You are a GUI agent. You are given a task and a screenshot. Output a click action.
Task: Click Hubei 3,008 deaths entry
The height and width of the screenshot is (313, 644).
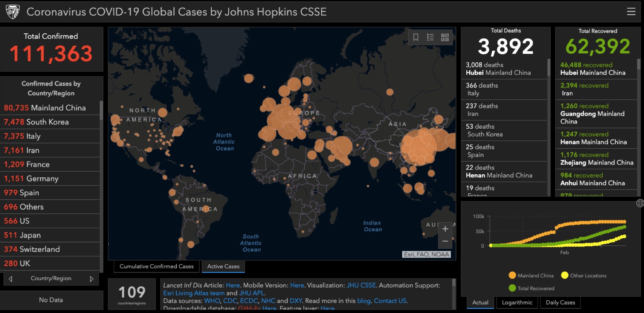pyautogui.click(x=504, y=69)
